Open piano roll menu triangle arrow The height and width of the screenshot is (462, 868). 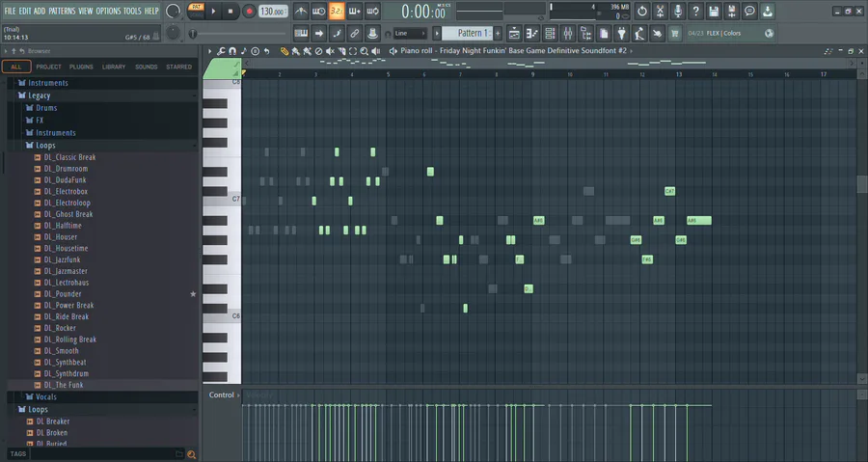coord(210,51)
